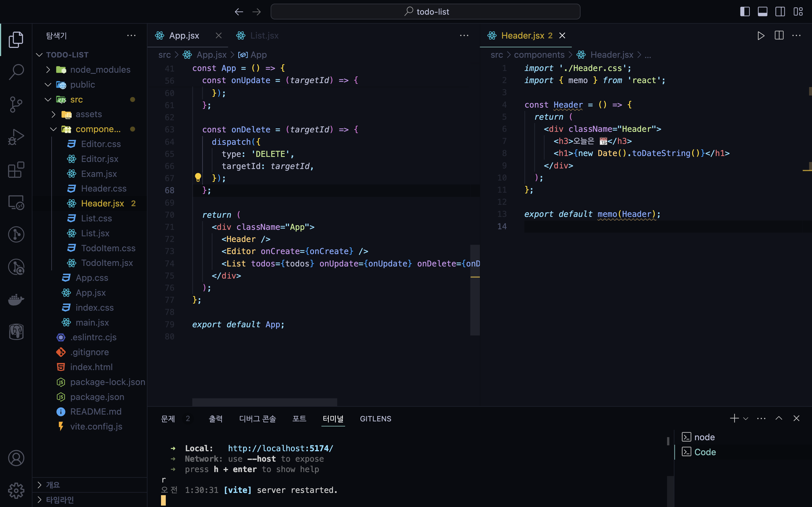
Task: Open new terminal profile dropdown arrow
Action: click(x=745, y=419)
